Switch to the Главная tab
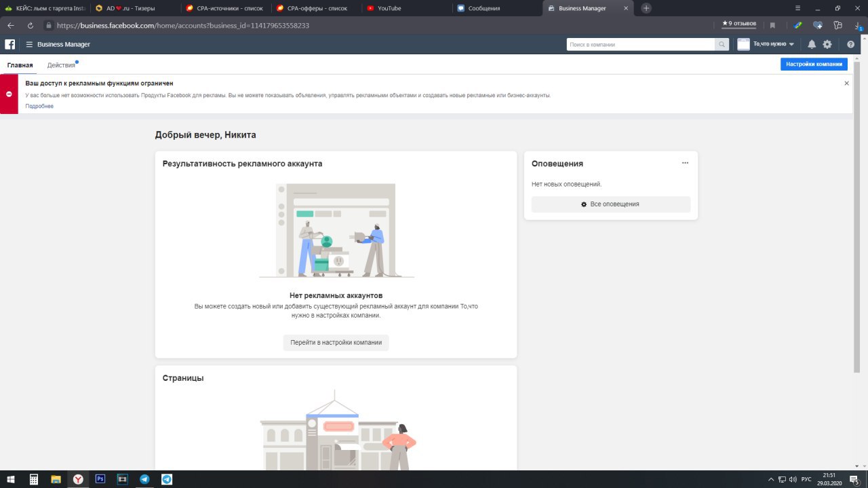The image size is (868, 488). point(20,65)
